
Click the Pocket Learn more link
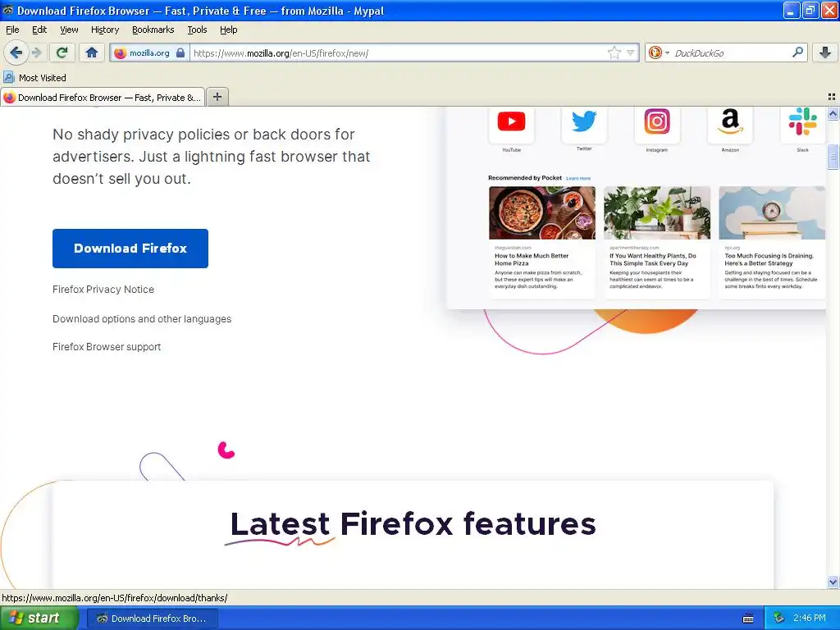click(x=578, y=178)
